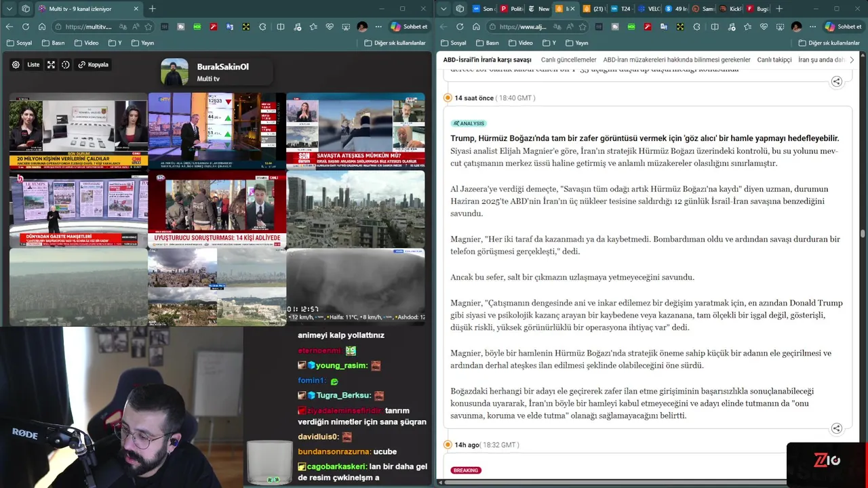Toggle split screen icon in left window
The image size is (868, 488).
tap(281, 26)
